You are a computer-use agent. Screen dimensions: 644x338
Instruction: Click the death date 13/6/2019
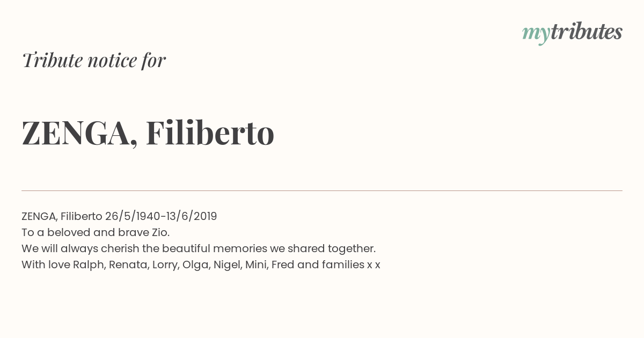click(192, 216)
